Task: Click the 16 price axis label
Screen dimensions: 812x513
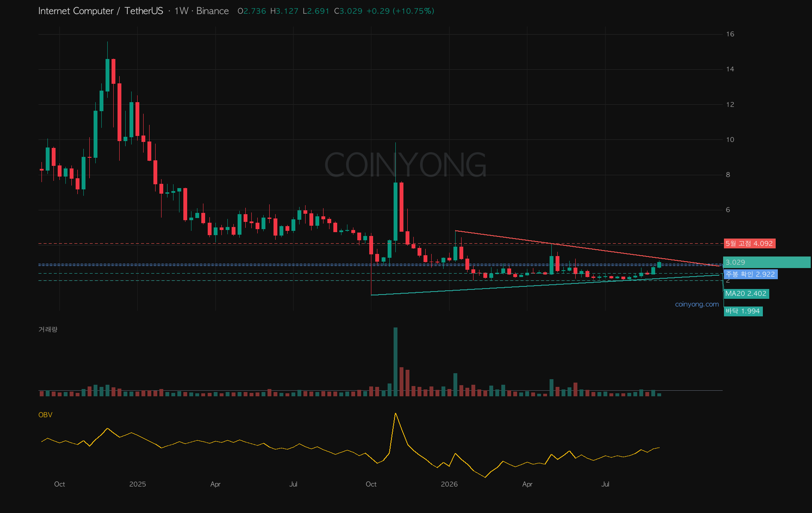Action: [730, 34]
